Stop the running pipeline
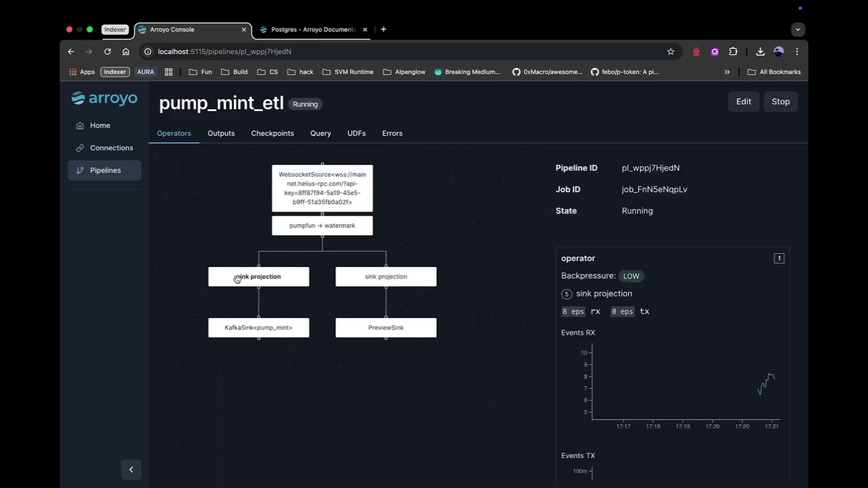 (781, 102)
